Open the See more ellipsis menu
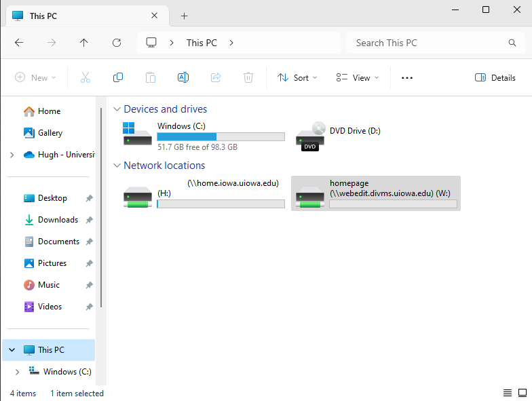Viewport: 532px width, 401px height. (x=407, y=77)
